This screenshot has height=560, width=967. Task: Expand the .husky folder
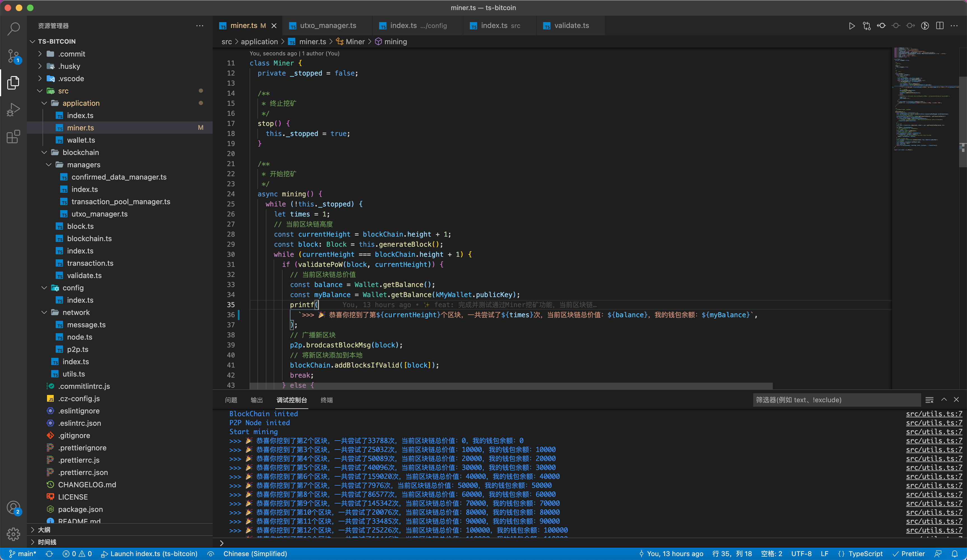coord(69,66)
